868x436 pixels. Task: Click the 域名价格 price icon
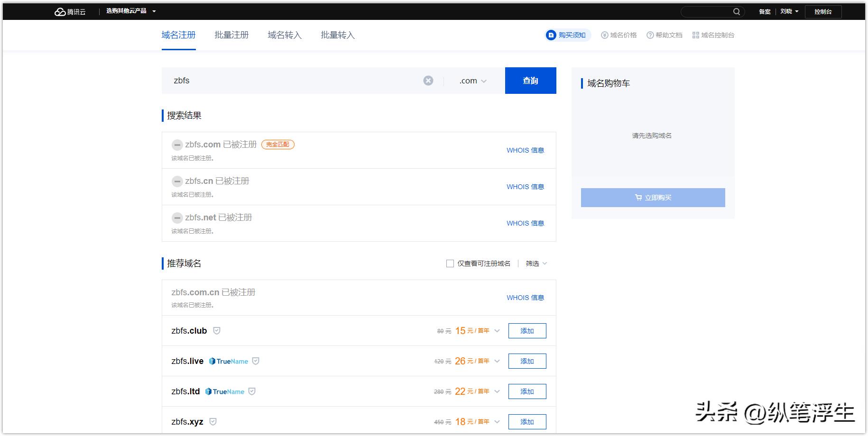pyautogui.click(x=604, y=35)
